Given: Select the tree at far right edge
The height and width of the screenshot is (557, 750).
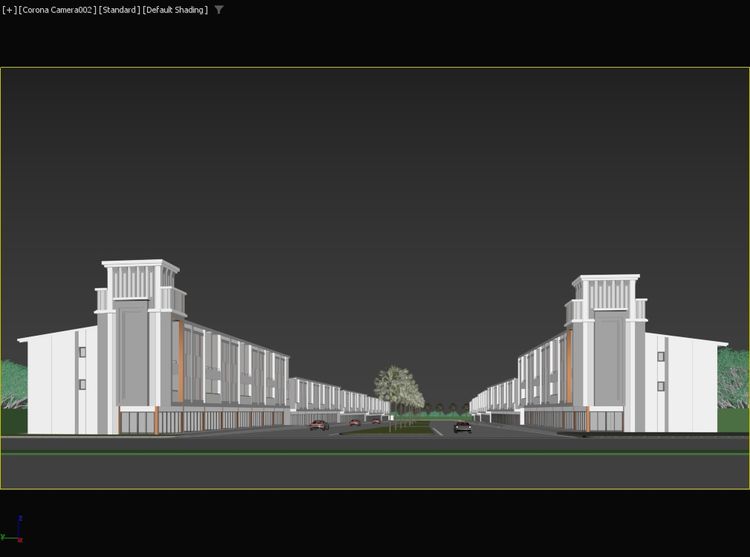Looking at the screenshot, I should pyautogui.click(x=734, y=378).
